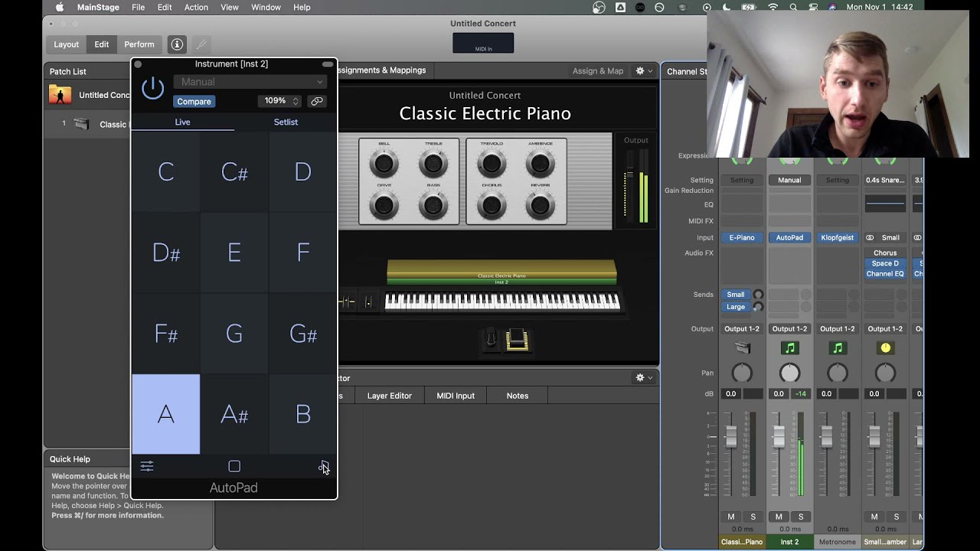Open the workspace gear options menu

pyautogui.click(x=644, y=70)
